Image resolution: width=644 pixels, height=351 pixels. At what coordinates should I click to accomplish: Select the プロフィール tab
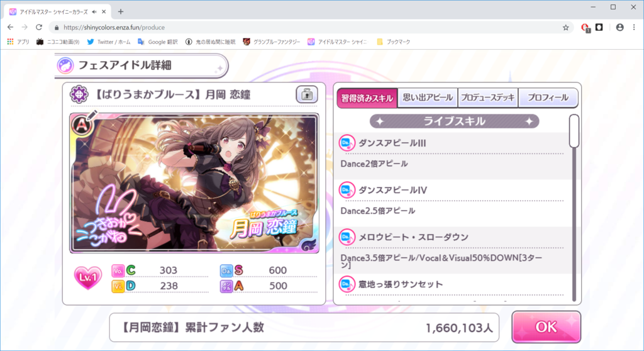click(x=548, y=98)
